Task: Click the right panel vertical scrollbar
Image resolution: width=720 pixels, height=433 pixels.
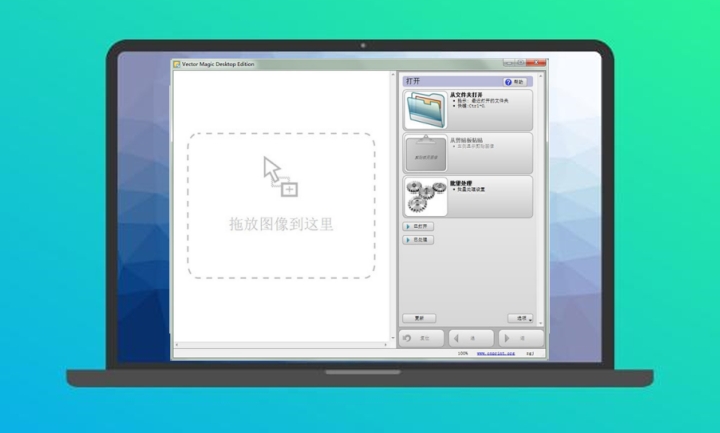Action: [x=541, y=200]
